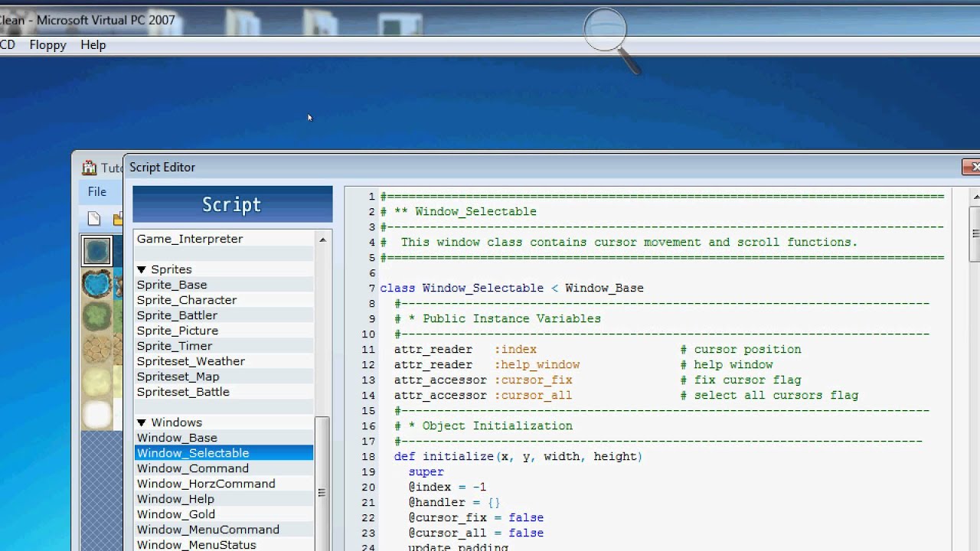
Task: Select the dark blue water tile
Action: click(x=97, y=251)
